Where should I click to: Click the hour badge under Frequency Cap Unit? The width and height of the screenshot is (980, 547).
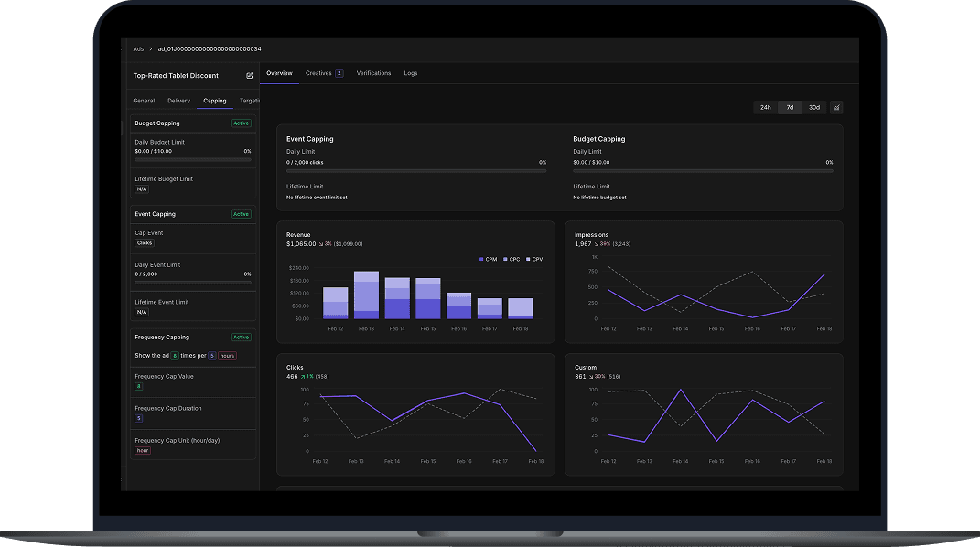pos(143,450)
